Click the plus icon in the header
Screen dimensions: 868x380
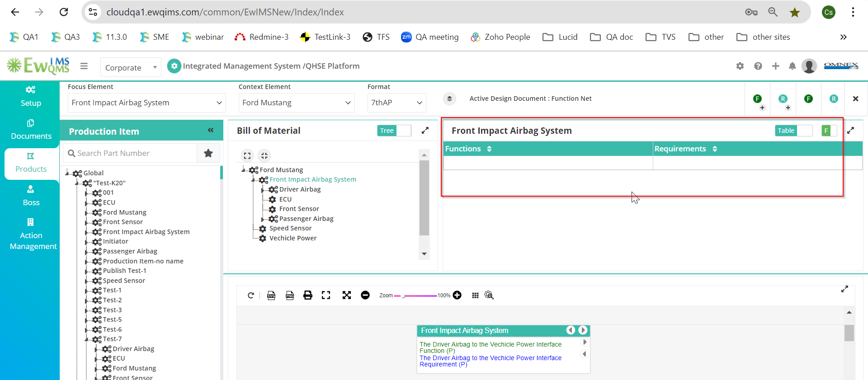click(x=776, y=66)
